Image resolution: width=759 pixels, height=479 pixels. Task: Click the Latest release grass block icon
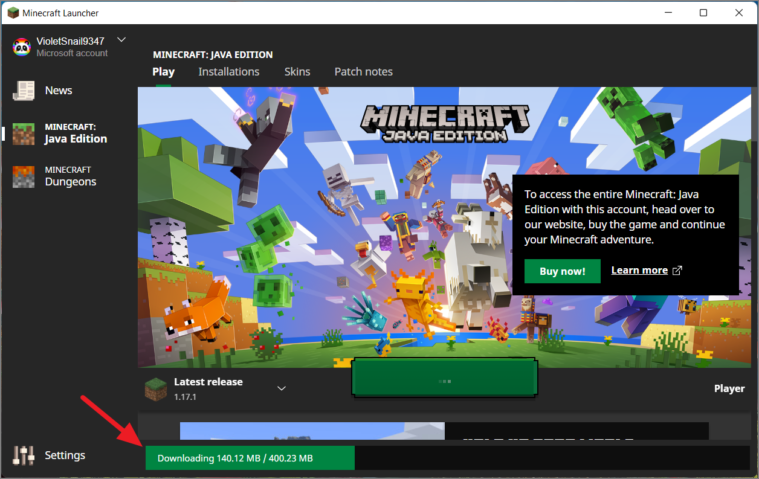pyautogui.click(x=155, y=389)
